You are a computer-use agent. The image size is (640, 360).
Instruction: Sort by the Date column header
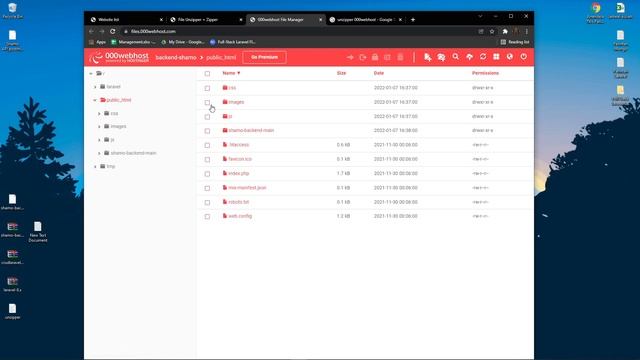coord(379,73)
